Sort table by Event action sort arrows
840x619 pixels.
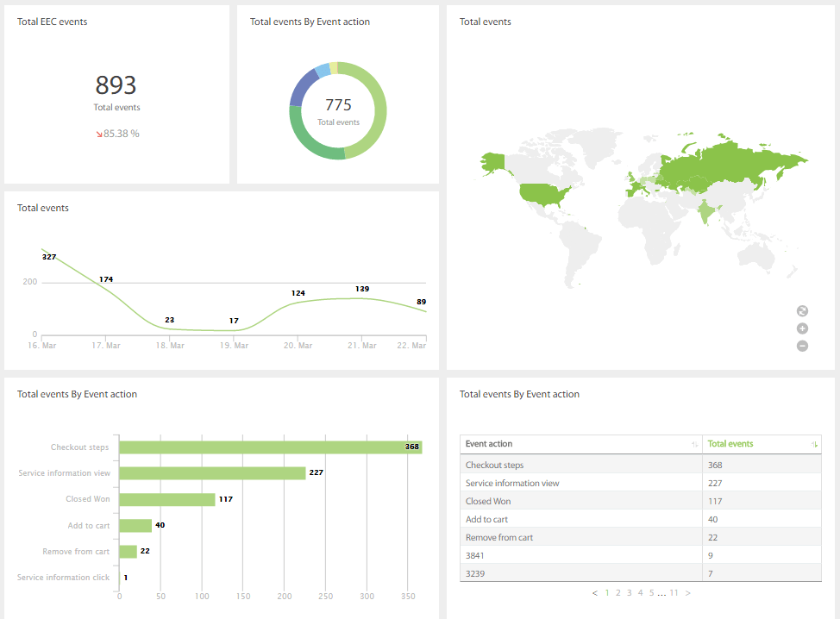tap(694, 445)
